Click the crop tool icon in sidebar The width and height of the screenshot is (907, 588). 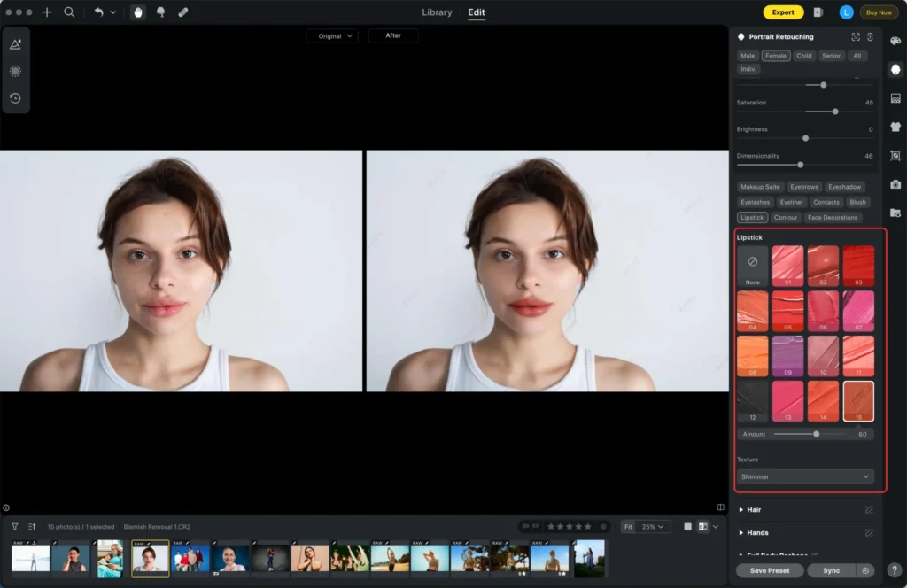[x=895, y=155]
